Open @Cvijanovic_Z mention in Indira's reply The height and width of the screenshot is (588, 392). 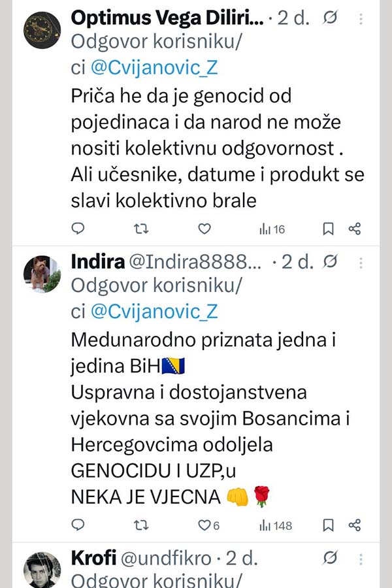click(153, 312)
